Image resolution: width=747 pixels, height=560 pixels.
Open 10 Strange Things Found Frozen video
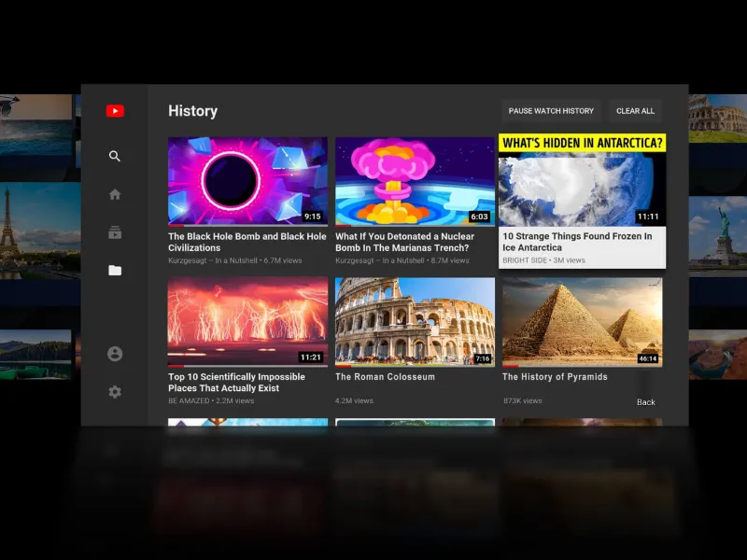pos(581,179)
